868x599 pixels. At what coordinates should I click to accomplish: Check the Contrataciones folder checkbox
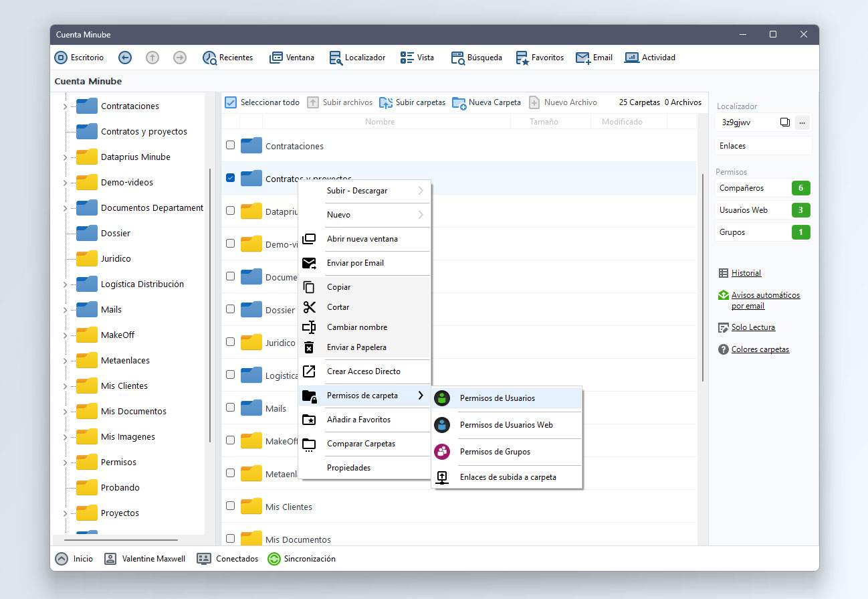pyautogui.click(x=230, y=145)
